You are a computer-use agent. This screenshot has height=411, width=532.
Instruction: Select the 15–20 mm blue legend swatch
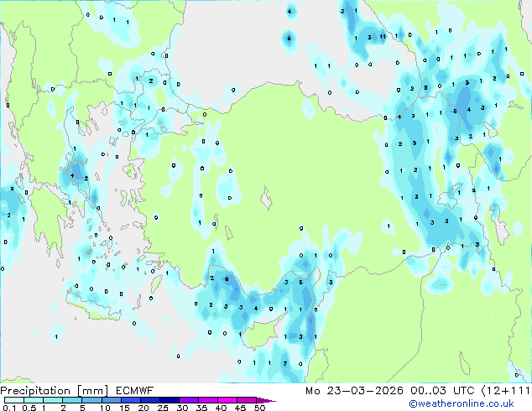(x=130, y=400)
